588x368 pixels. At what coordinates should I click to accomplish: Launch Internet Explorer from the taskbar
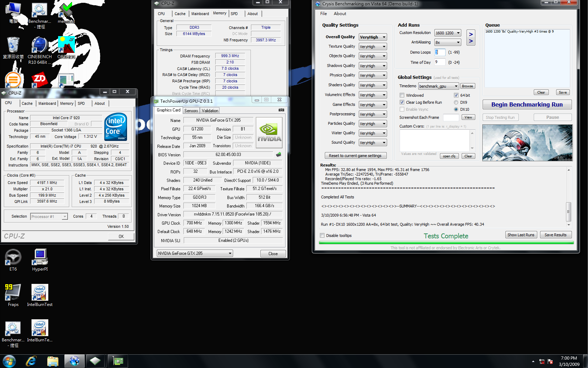(x=31, y=361)
